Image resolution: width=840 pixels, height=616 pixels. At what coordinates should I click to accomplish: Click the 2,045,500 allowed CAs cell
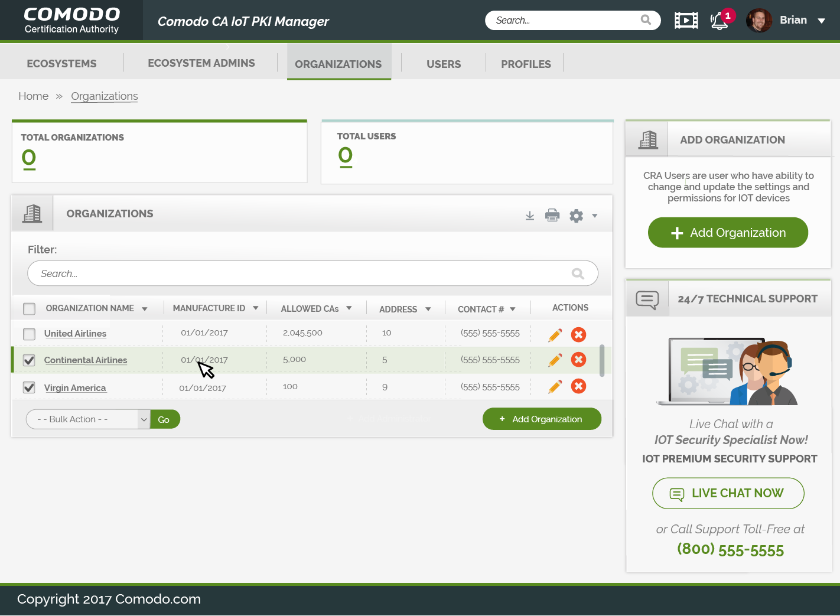coord(302,333)
